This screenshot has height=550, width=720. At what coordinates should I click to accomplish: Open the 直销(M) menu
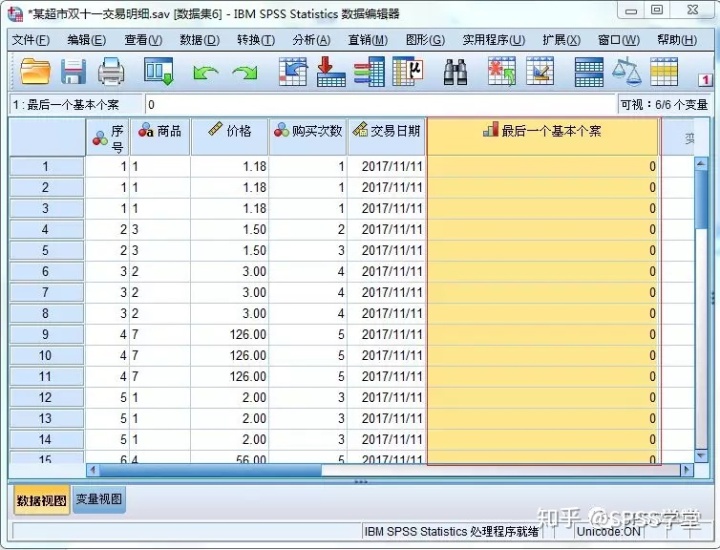pos(368,40)
